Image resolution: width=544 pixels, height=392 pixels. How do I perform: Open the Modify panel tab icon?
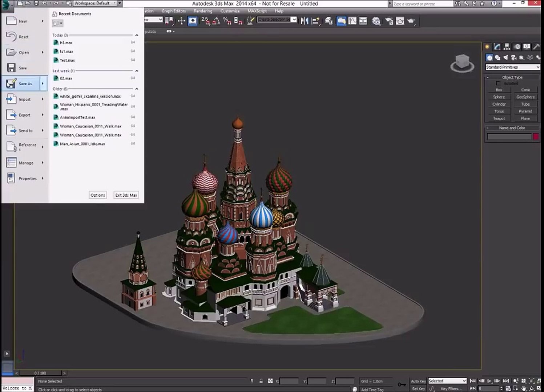tap(497, 47)
